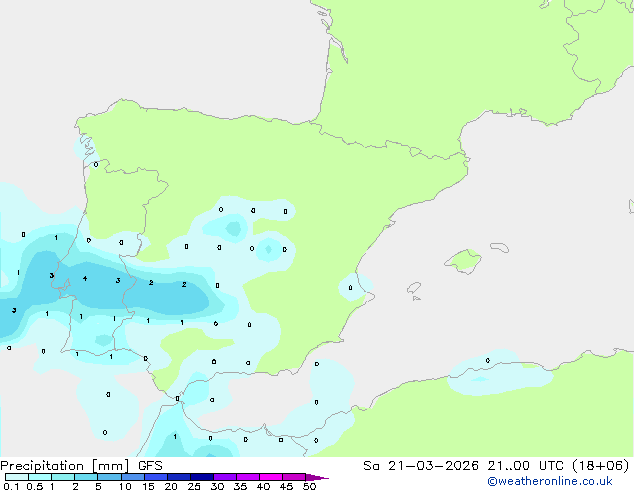Click the 40–45 mm magenta legend swatch
Image resolution: width=634 pixels, height=490 pixels.
pyautogui.click(x=271, y=477)
